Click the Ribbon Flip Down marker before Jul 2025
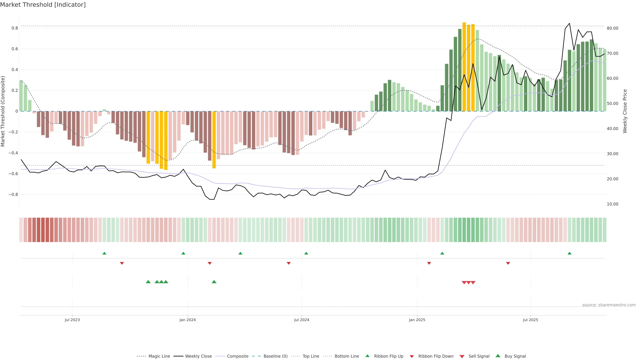This screenshot has height=362, width=644. click(x=508, y=263)
